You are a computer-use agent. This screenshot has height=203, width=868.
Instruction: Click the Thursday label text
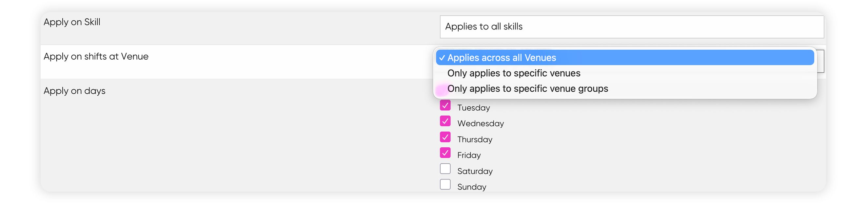[474, 139]
